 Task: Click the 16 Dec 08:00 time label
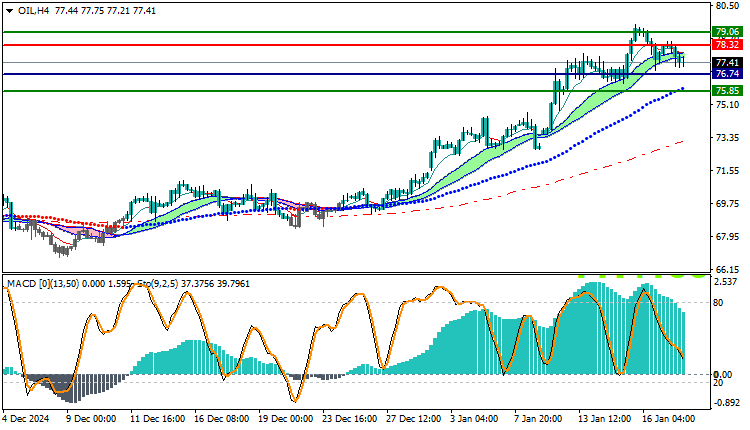click(221, 419)
